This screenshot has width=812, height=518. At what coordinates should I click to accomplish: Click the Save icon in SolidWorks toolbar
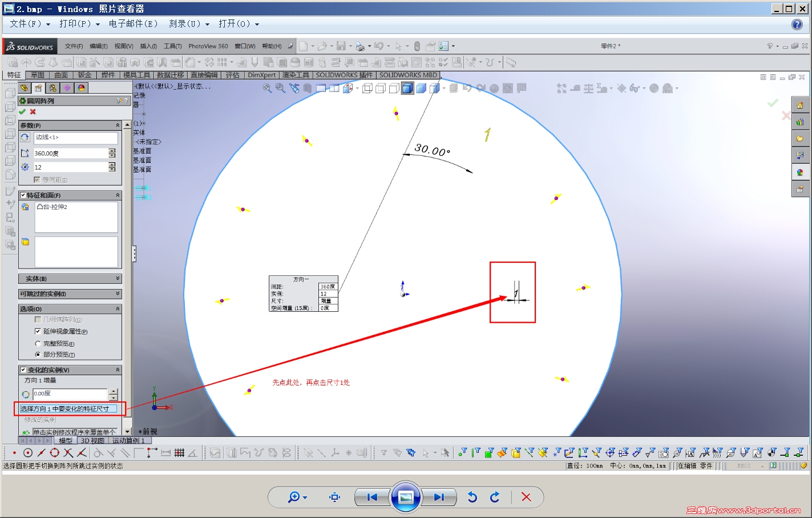[x=341, y=46]
